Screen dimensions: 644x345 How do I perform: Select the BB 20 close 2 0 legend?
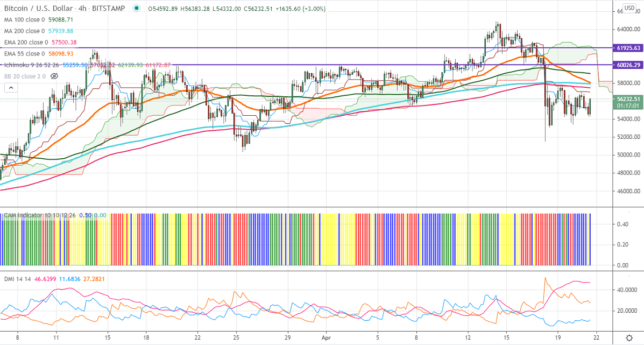click(x=25, y=76)
